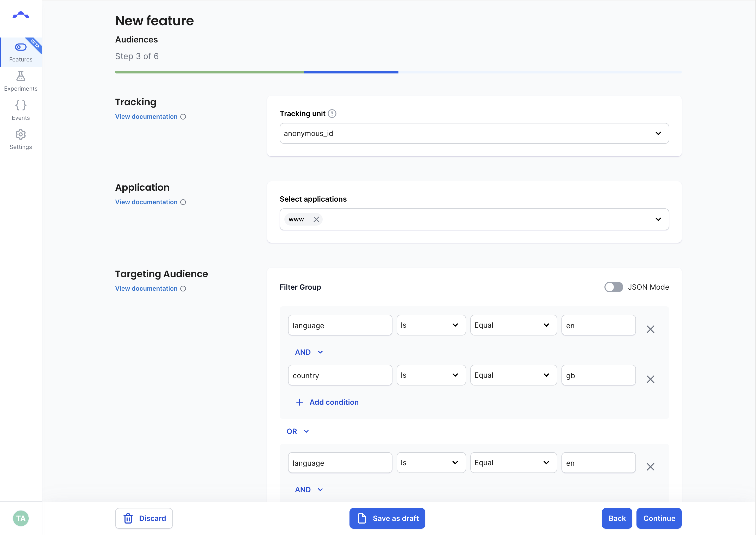Click the step progress bar
756x535 pixels.
(398, 72)
